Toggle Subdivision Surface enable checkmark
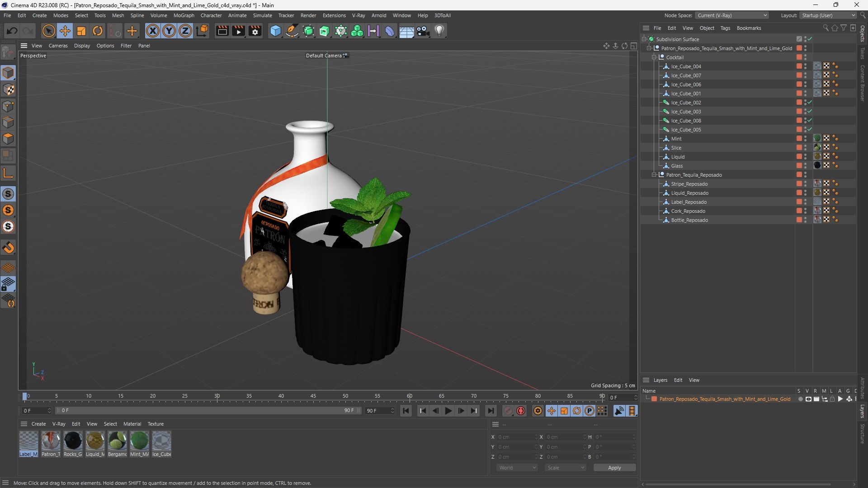Viewport: 868px width, 488px height. coord(810,39)
